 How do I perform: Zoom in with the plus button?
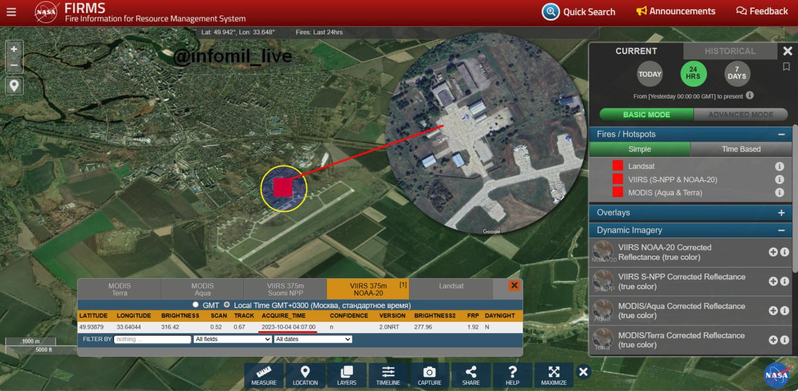pos(14,49)
